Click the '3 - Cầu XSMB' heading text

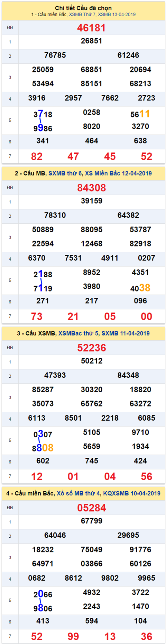click(37, 333)
